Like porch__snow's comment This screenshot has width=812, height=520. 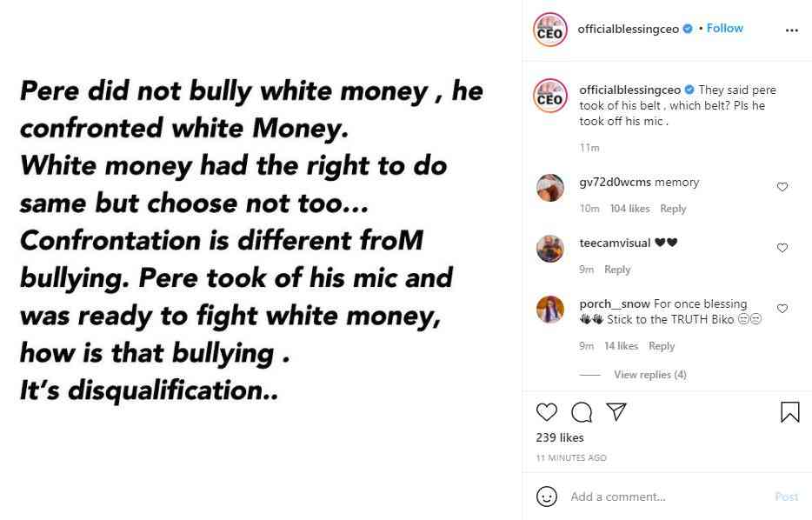[x=782, y=309]
